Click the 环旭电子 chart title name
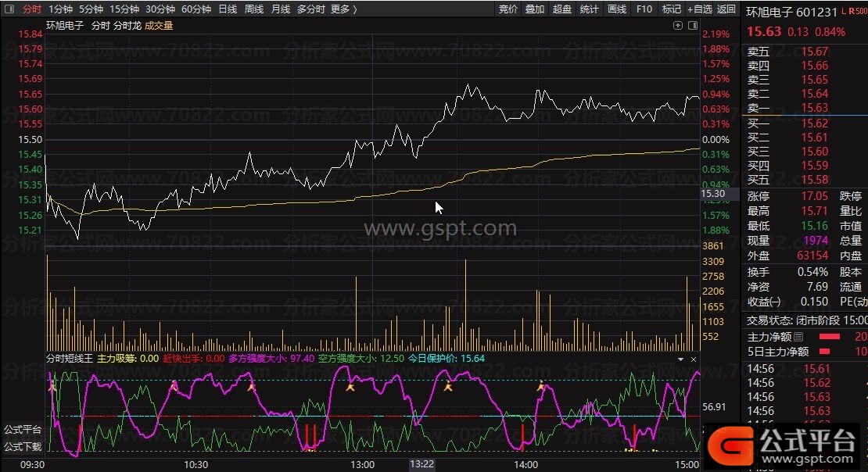 [65, 26]
